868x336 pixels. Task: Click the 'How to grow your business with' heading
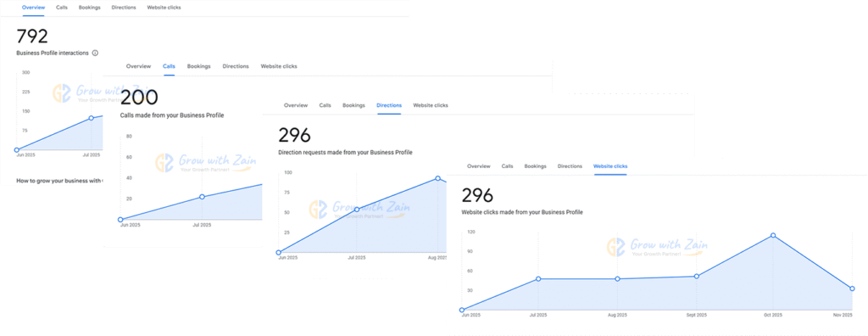tap(60, 180)
